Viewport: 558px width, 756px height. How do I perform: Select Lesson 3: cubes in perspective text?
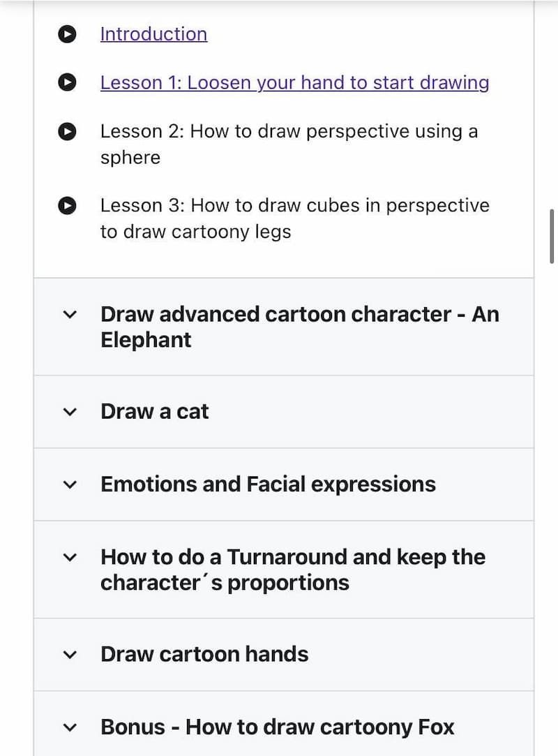pos(295,218)
